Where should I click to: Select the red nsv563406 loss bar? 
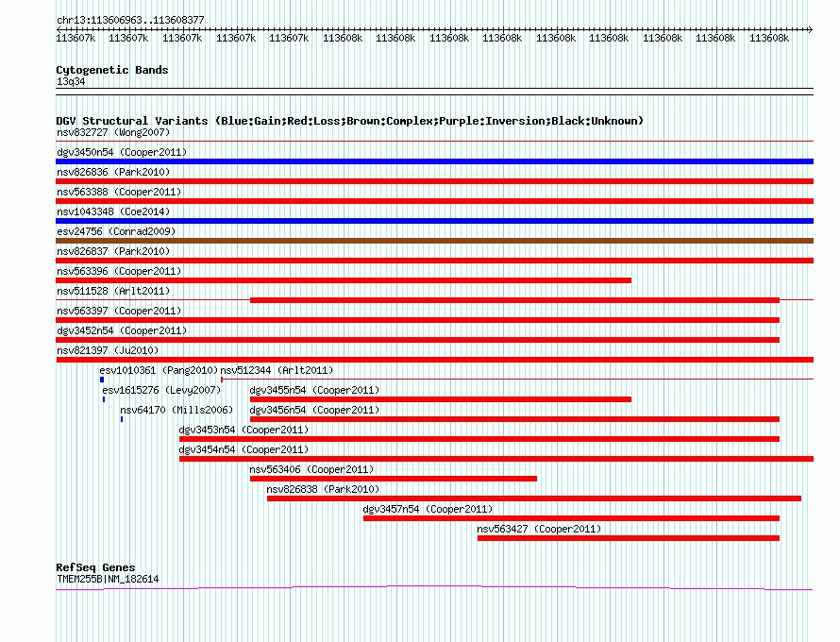(394, 479)
